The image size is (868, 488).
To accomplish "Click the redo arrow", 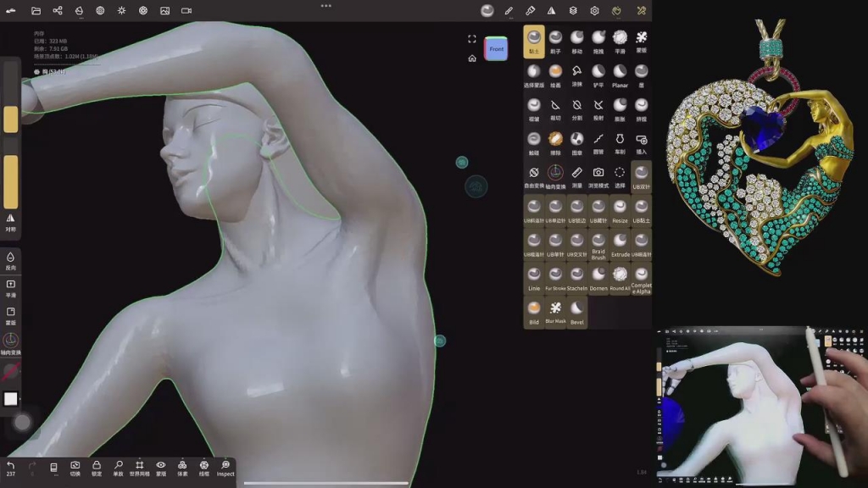I will point(32,467).
